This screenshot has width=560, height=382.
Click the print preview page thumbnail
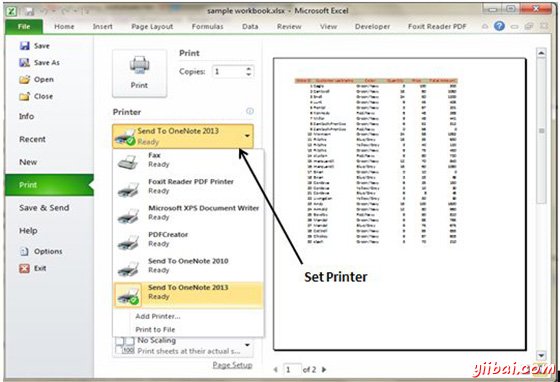(400, 204)
